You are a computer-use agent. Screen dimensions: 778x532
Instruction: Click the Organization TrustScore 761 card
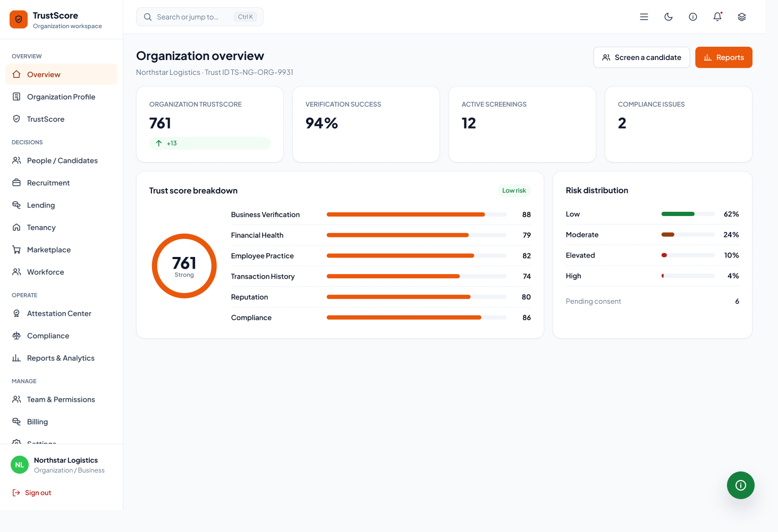pos(210,124)
